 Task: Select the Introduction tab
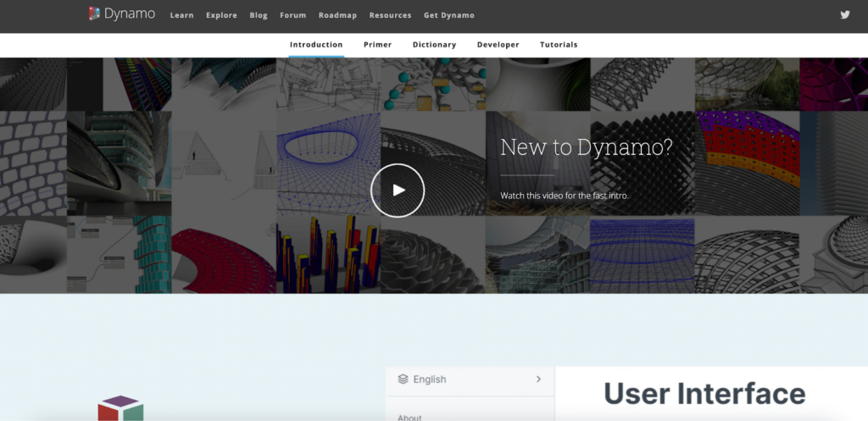point(316,45)
